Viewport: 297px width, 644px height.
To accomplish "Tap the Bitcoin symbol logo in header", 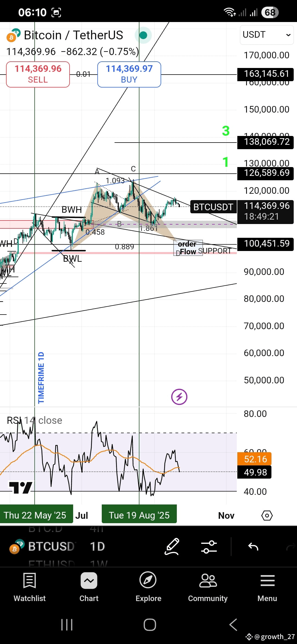I will pyautogui.click(x=13, y=35).
